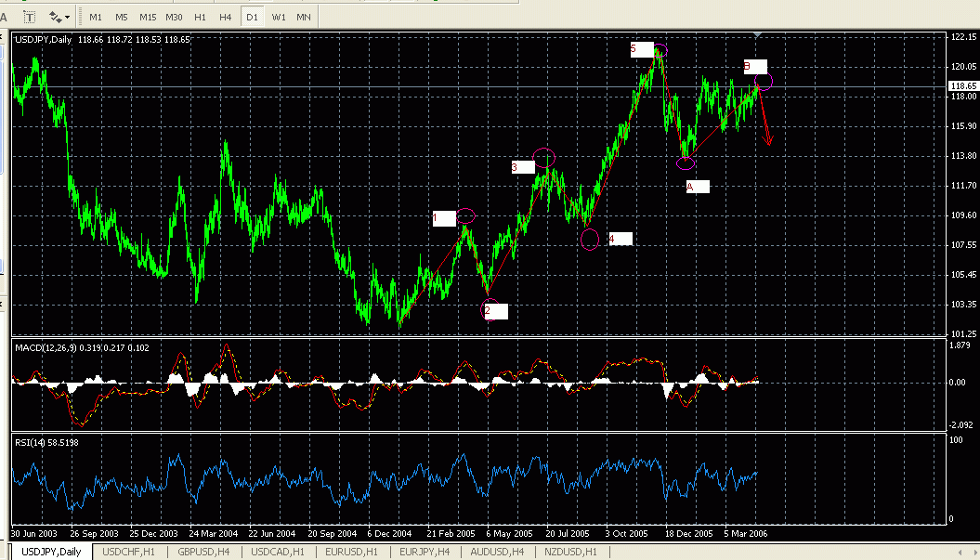Viewport: 980px width, 560px height.
Task: Open the Arrows tool dropdown menu
Action: tap(65, 17)
